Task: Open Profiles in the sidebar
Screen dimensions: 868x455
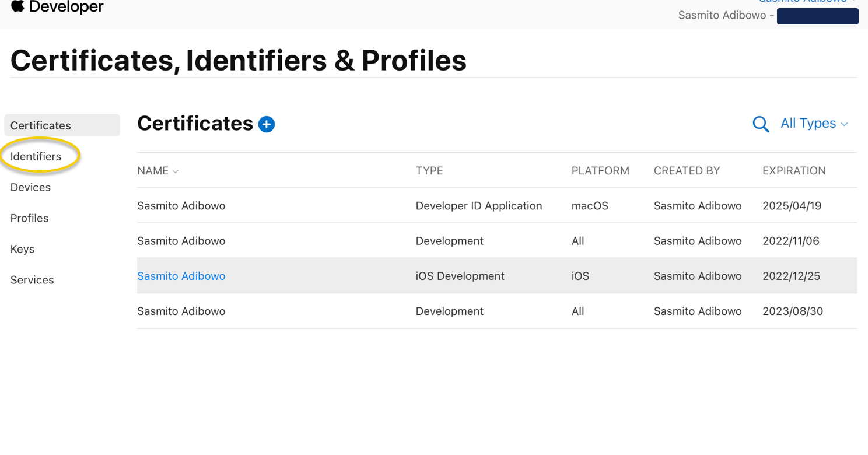Action: [29, 218]
